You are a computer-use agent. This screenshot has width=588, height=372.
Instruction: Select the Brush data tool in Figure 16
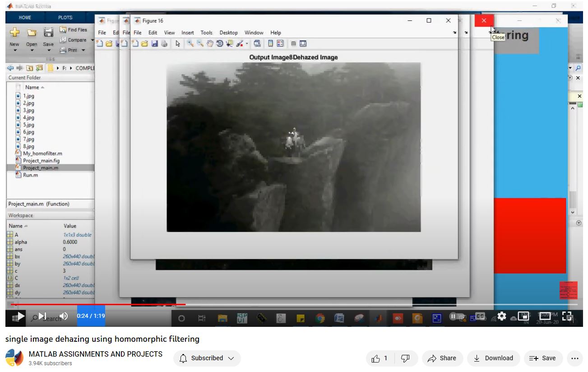coord(240,43)
